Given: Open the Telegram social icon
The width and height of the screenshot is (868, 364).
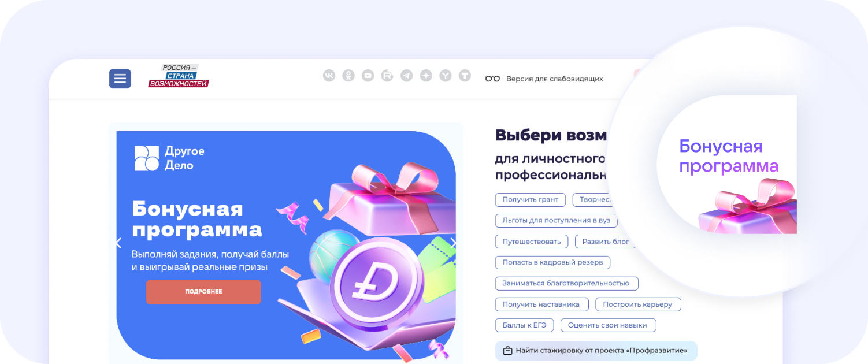Looking at the screenshot, I should click(407, 76).
